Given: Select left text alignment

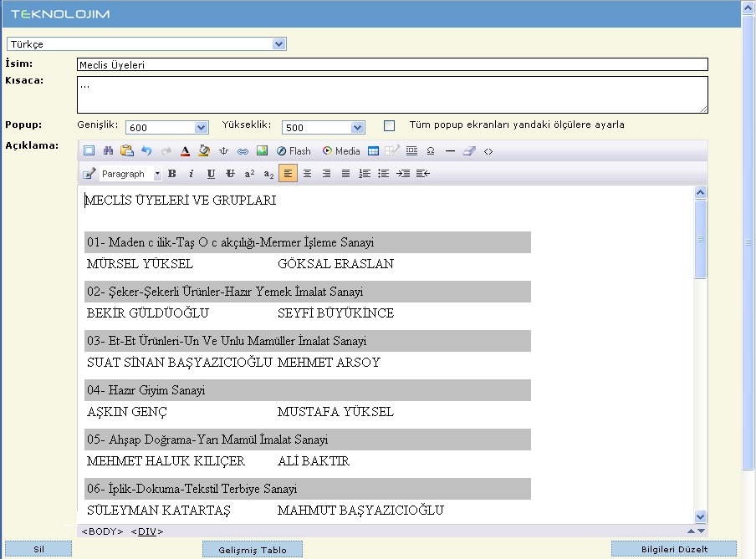Looking at the screenshot, I should point(288,174).
